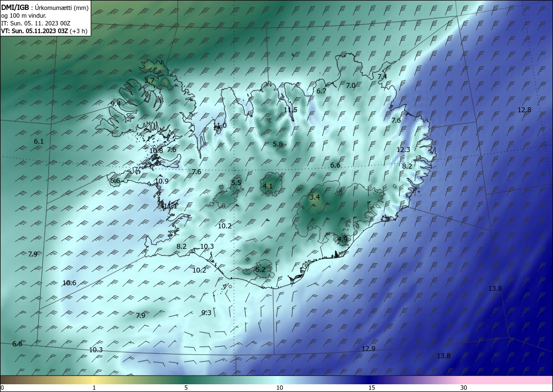Click the colour scale tick label "5"
The image size is (553, 392).
(x=186, y=388)
